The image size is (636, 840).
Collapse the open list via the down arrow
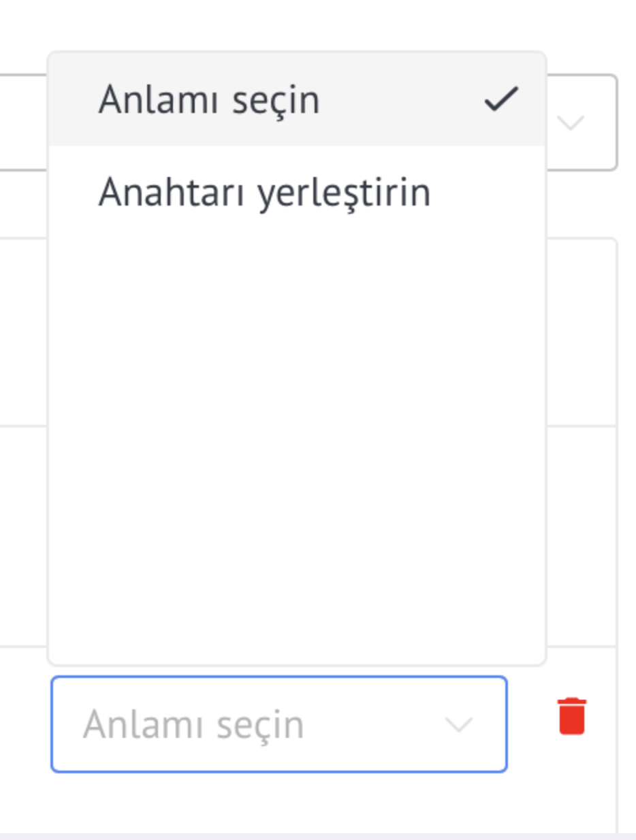tap(459, 725)
